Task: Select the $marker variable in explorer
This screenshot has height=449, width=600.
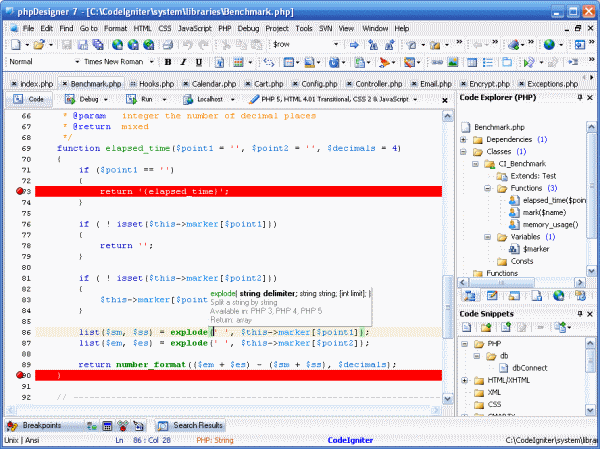Action: click(536, 249)
